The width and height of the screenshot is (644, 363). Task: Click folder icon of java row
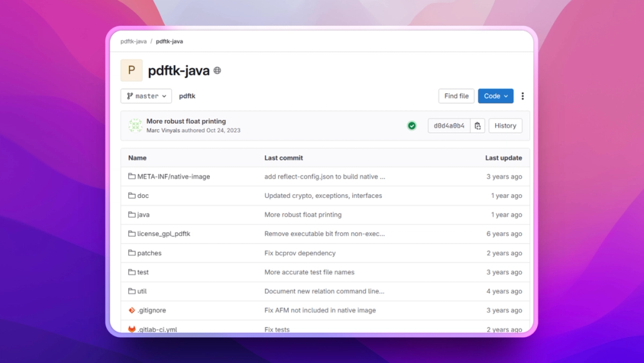131,215
